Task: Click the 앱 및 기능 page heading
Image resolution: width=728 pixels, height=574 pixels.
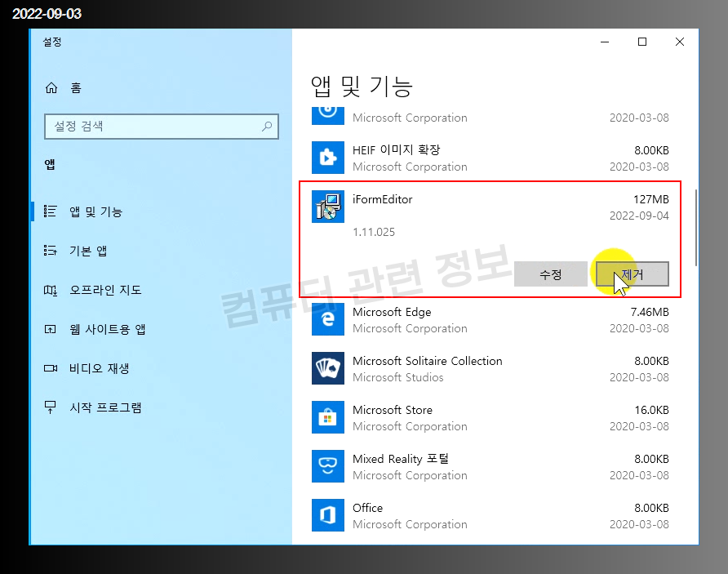Action: pyautogui.click(x=362, y=87)
